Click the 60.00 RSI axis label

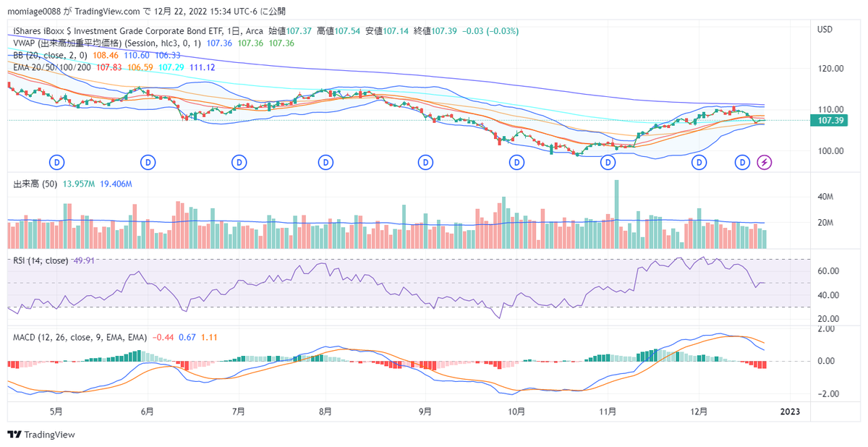828,271
